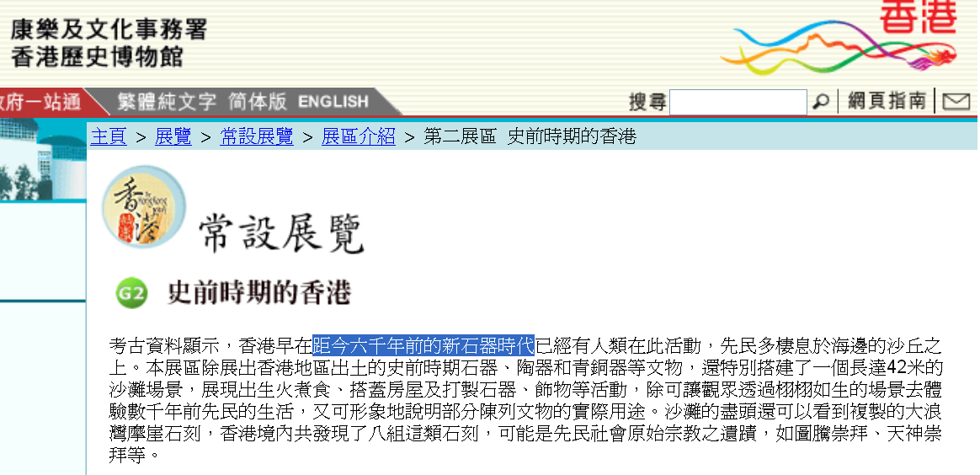The image size is (980, 475).
Task: Click the 常設展覽 calligraphy heading
Action: (281, 234)
